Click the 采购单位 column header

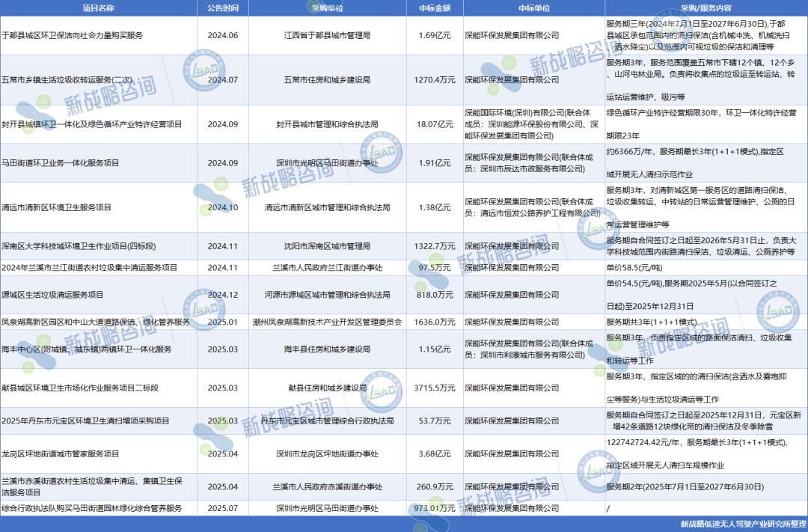(325, 7)
